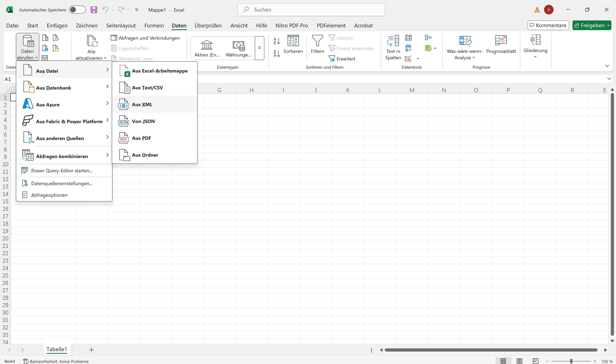Click the Remove Duplicates icon

pyautogui.click(x=408, y=48)
